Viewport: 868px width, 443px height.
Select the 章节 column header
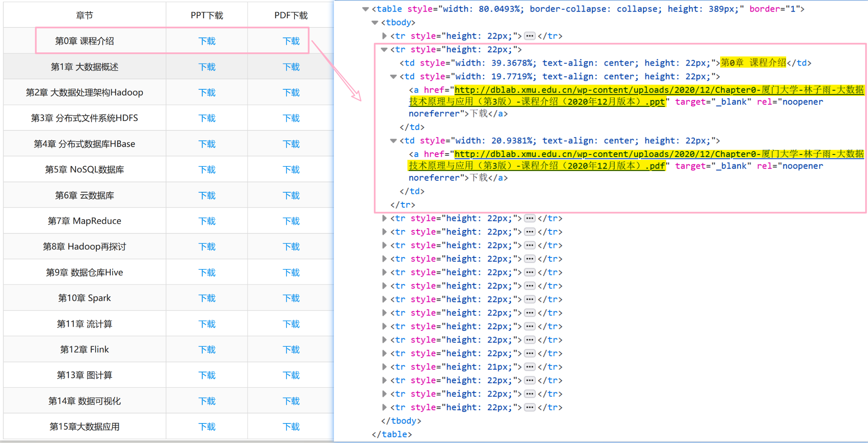point(84,15)
